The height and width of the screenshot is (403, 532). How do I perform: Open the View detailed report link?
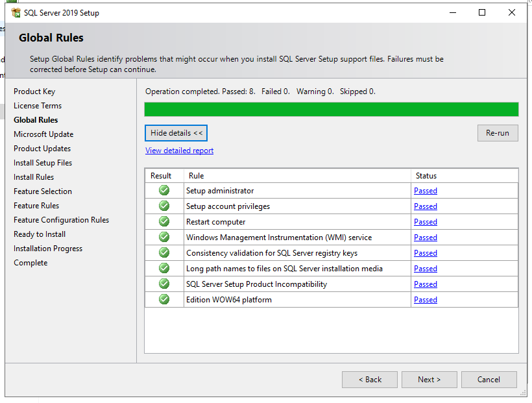point(179,151)
